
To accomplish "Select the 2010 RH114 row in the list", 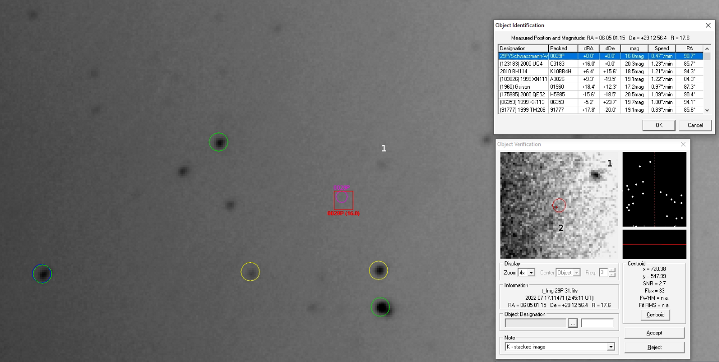I will coord(601,72).
